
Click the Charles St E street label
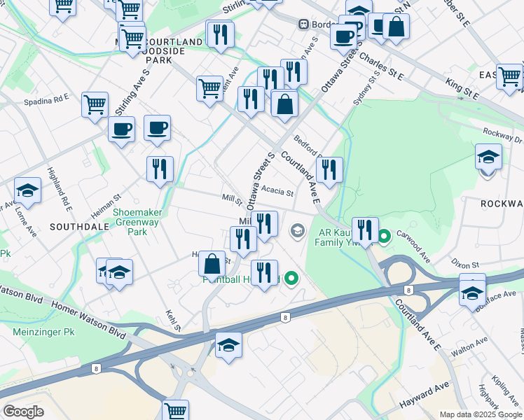click(381, 66)
